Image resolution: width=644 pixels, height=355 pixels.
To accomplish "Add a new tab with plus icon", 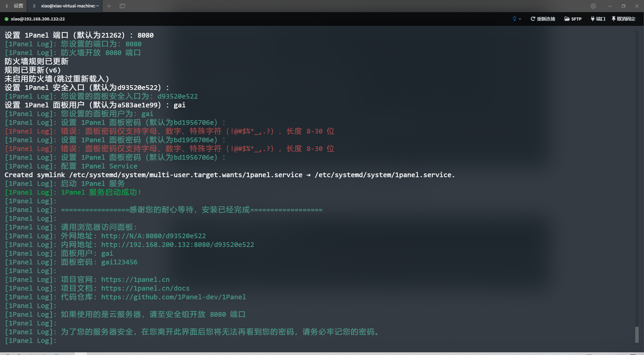I will (109, 6).
